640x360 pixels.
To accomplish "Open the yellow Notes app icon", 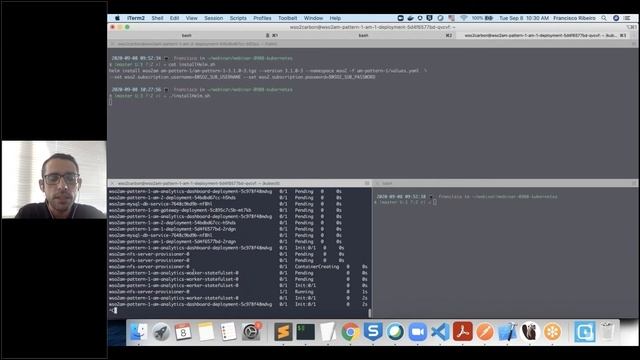I will tap(206, 332).
